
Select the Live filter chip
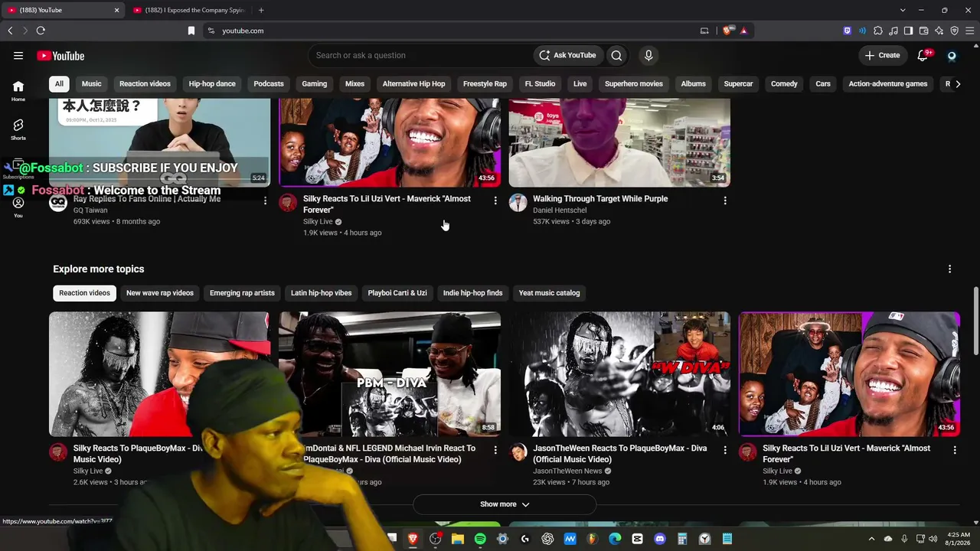580,83
